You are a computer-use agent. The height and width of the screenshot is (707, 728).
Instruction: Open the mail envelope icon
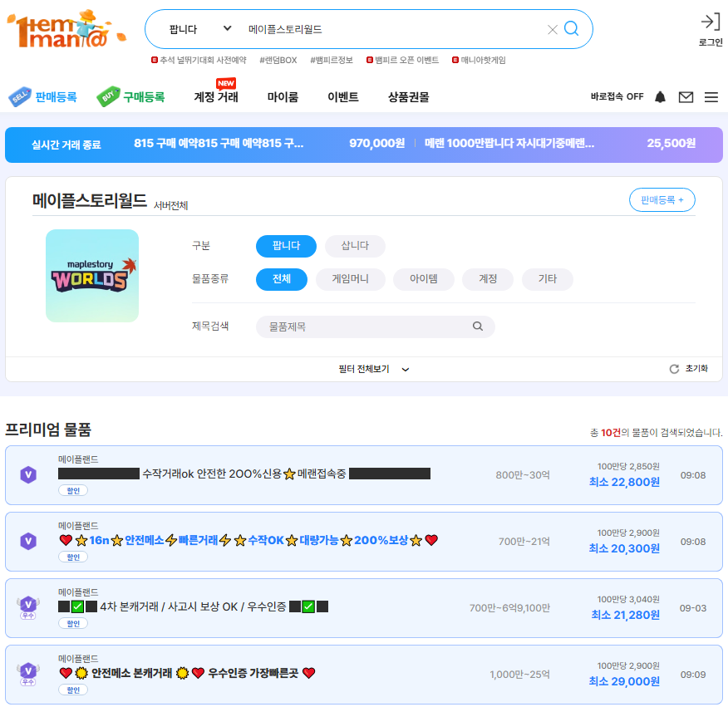coord(686,97)
